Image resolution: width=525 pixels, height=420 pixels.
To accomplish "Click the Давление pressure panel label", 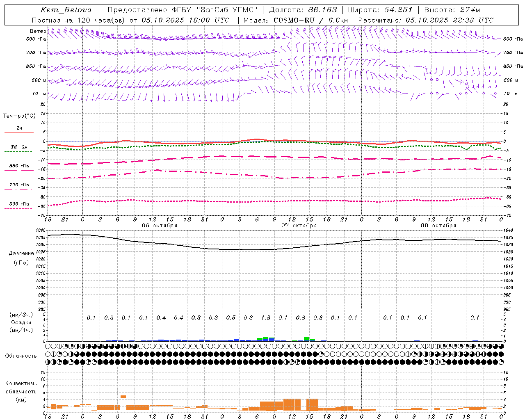I will 21,253.
